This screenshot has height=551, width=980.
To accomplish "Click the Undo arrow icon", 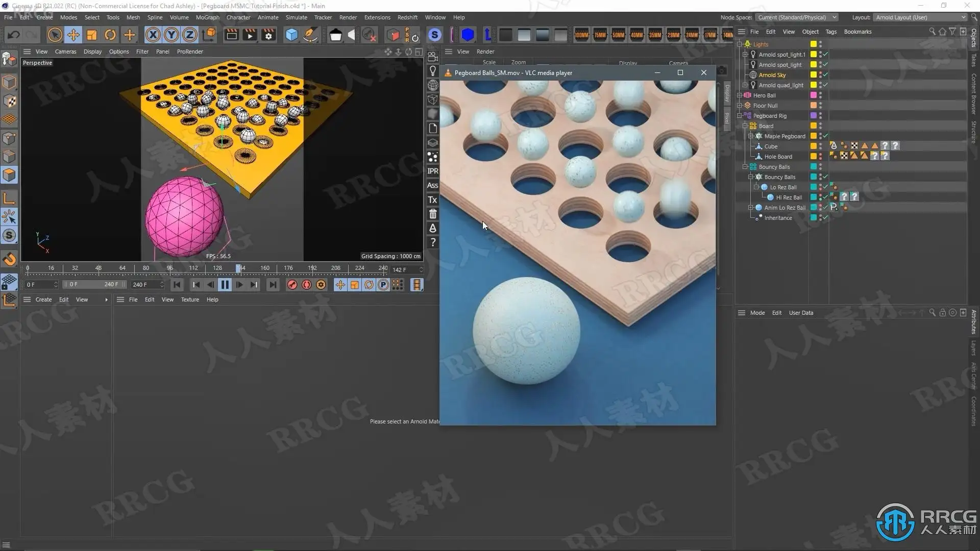I will click(14, 35).
